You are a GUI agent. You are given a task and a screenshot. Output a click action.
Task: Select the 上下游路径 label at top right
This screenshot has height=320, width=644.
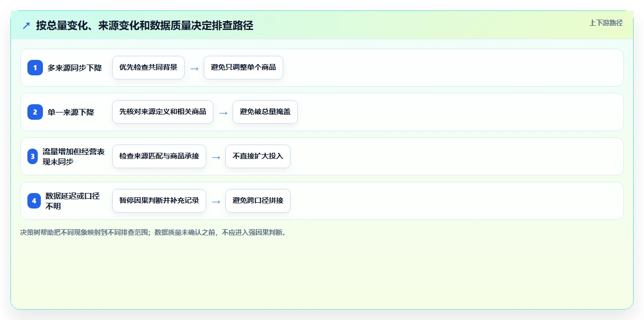[606, 23]
